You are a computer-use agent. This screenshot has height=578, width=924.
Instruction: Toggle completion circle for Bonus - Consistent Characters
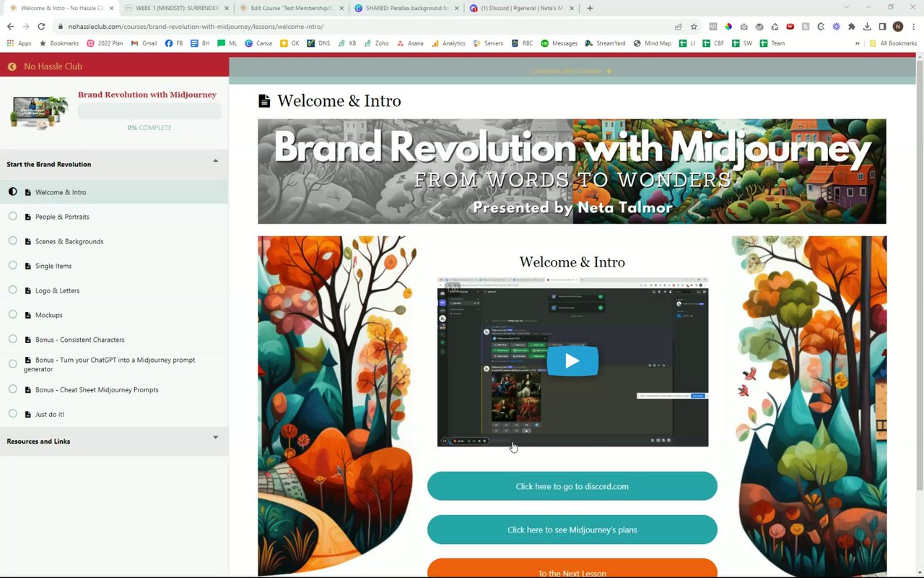click(13, 339)
